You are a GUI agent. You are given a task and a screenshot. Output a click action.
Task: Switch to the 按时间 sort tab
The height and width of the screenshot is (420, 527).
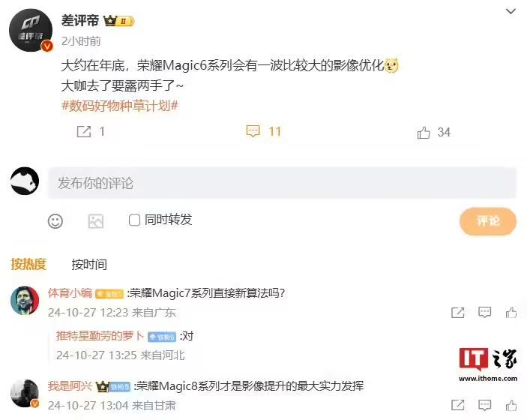pos(89,265)
